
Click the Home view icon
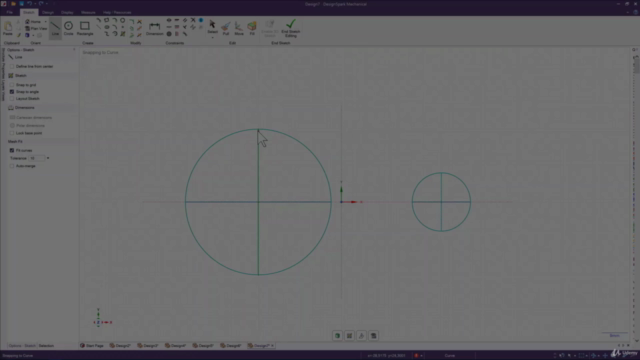pyautogui.click(x=27, y=22)
